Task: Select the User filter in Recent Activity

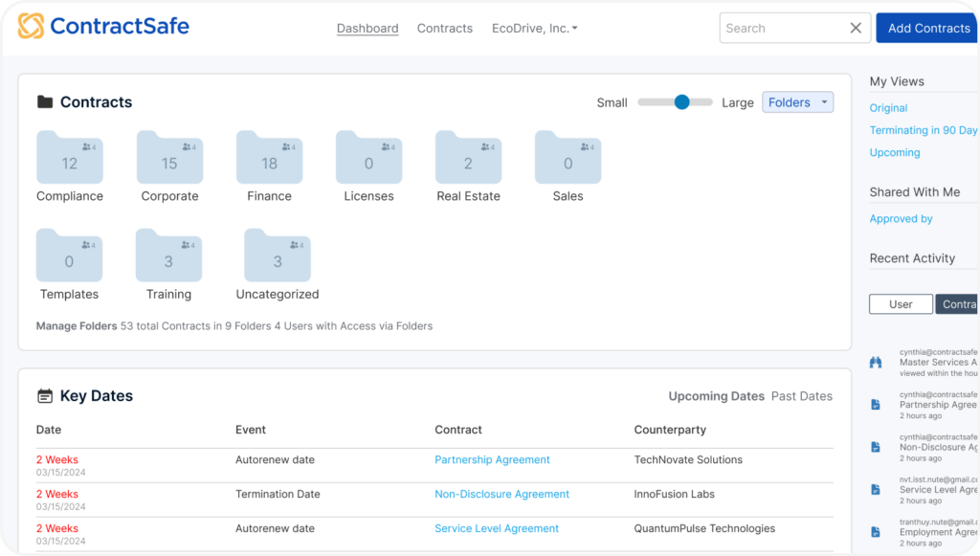Action: coord(901,303)
